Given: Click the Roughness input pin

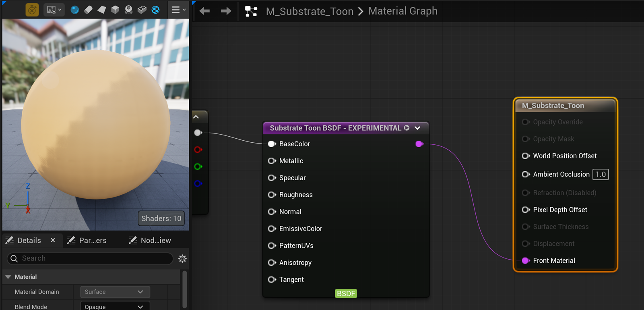Looking at the screenshot, I should tap(272, 195).
